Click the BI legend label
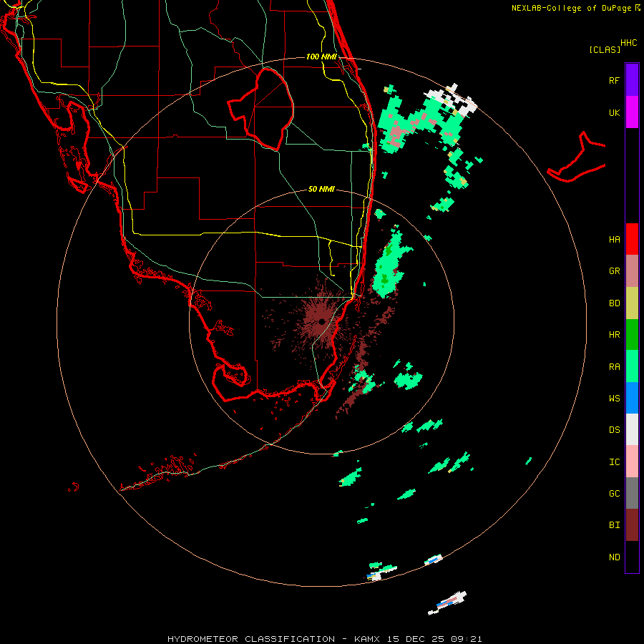644x644 pixels. point(614,525)
